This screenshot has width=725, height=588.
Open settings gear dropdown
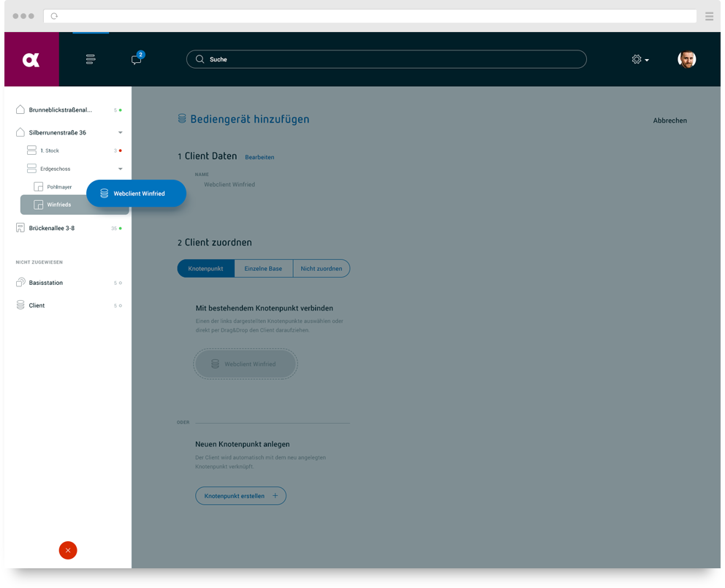pos(639,60)
